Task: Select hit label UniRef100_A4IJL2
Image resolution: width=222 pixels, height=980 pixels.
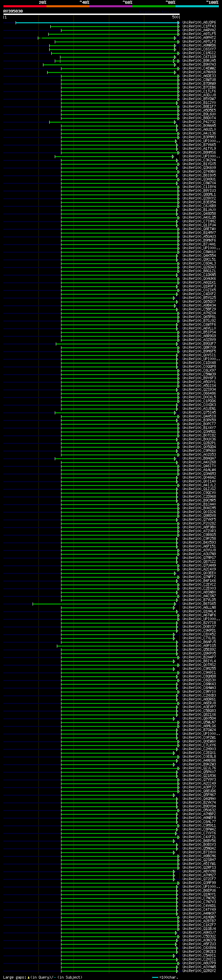Action: click(x=199, y=485)
